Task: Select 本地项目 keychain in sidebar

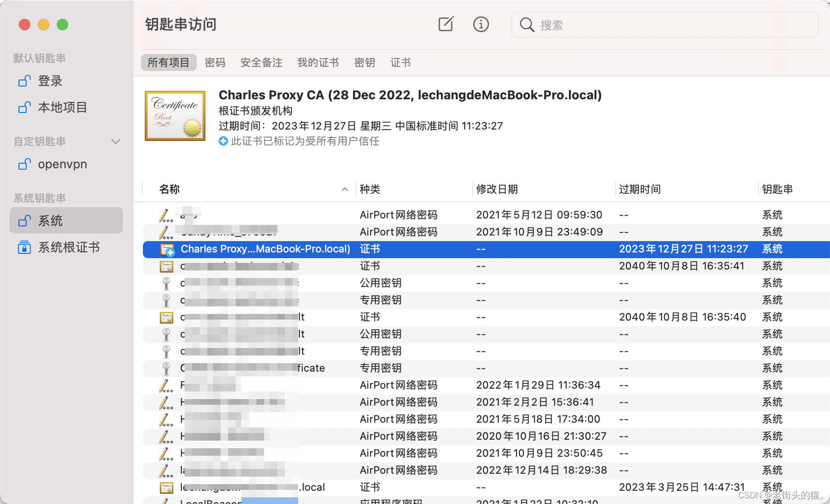Action: tap(66, 107)
